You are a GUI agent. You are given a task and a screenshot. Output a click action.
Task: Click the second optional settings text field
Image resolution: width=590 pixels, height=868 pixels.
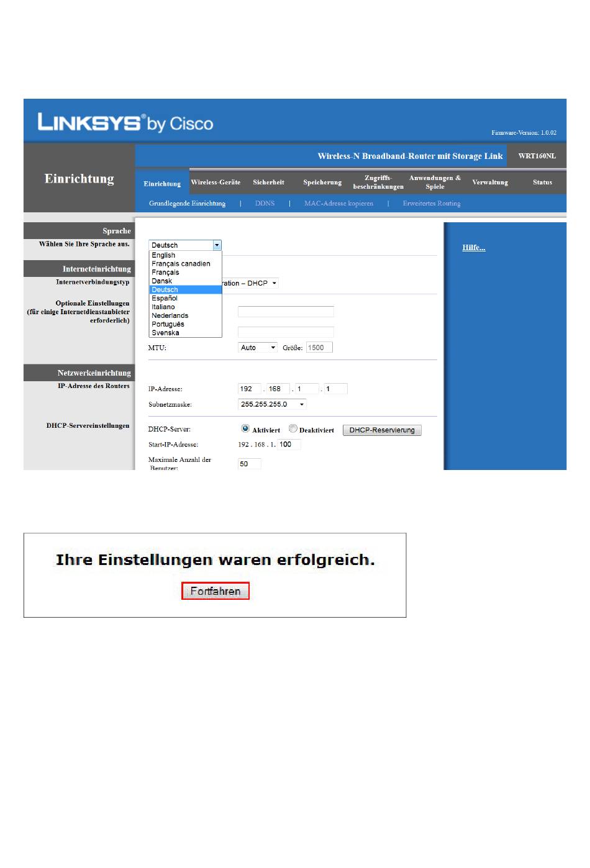click(286, 332)
